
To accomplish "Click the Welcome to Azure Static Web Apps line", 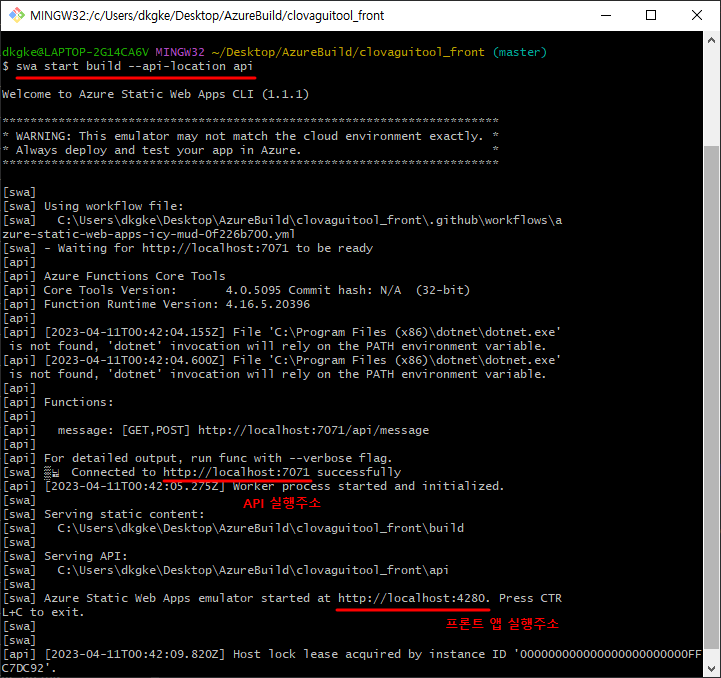I will point(155,94).
